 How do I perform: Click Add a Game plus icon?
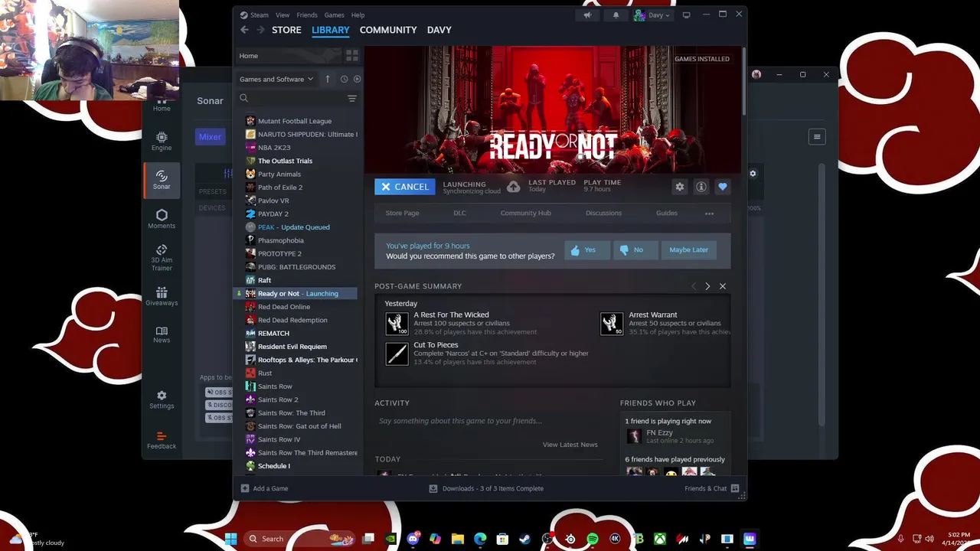pos(245,488)
